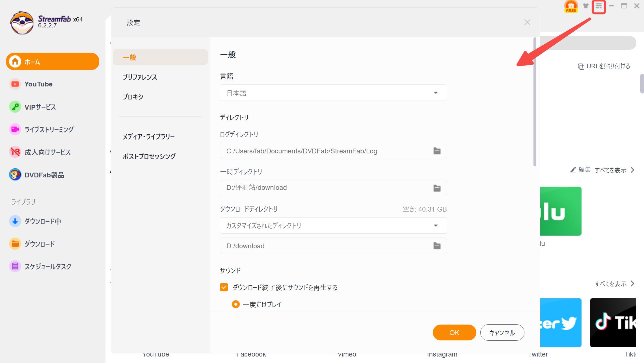The height and width of the screenshot is (363, 644).
Task: Click the Downloads folder icon in sidebar
Action: pos(15,244)
